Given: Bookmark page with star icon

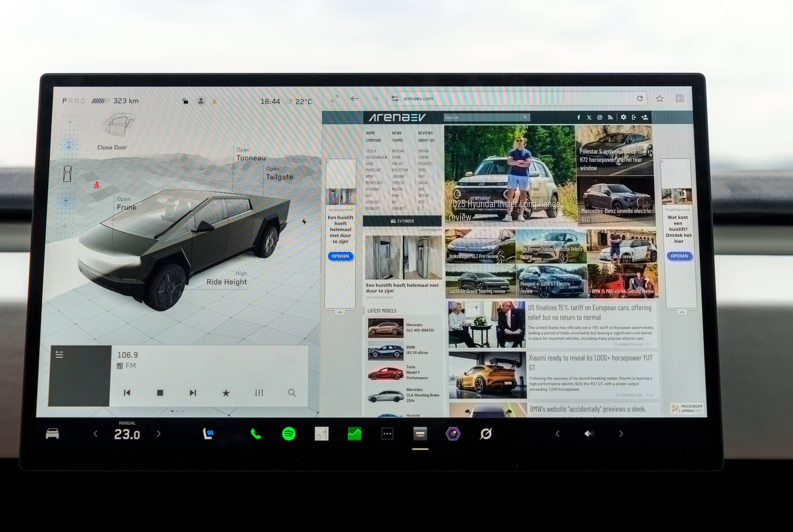Looking at the screenshot, I should click(x=659, y=99).
